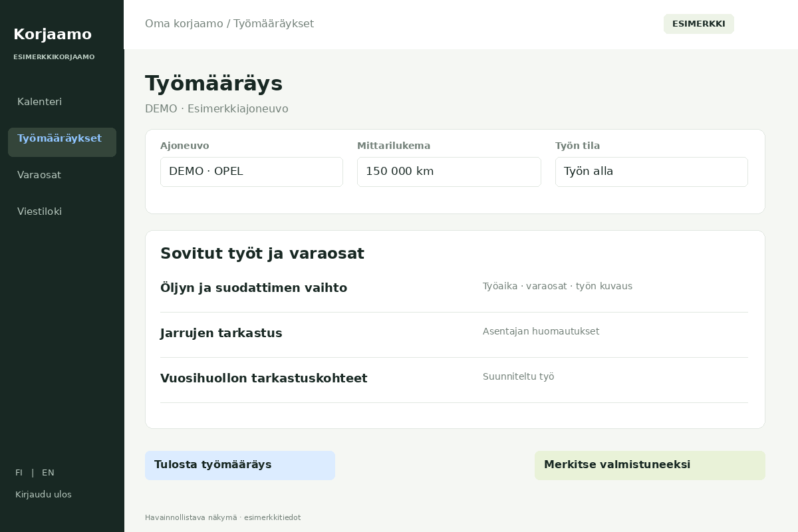Click Merkitse valmistuneeksi button
This screenshot has width=798, height=532.
(x=650, y=465)
